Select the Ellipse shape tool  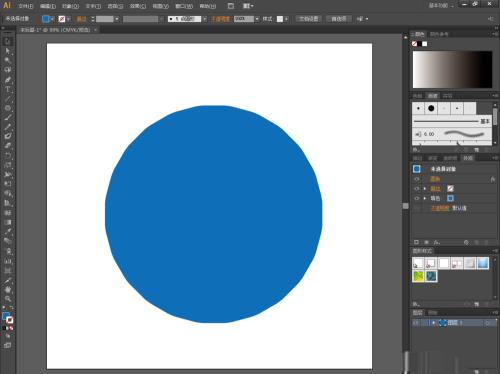point(8,108)
